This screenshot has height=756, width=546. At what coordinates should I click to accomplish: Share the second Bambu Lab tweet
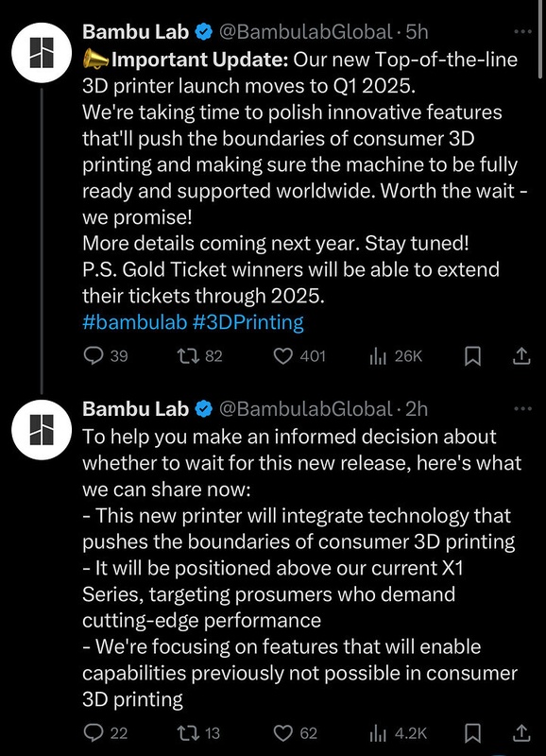[521, 733]
